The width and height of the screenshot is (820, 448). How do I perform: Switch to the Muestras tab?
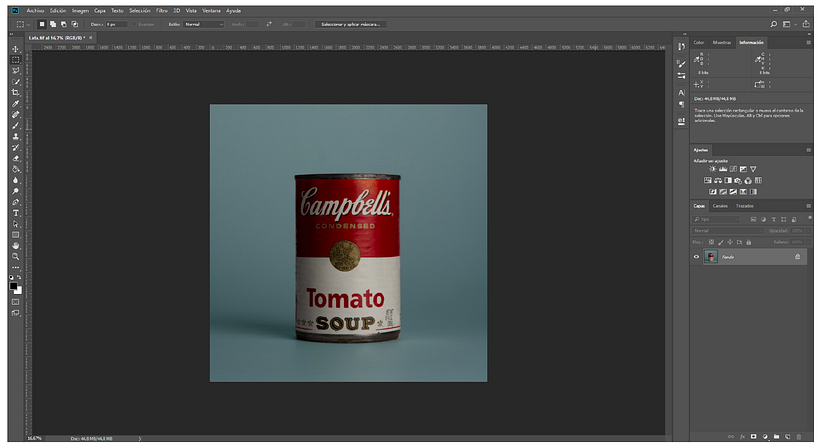pos(722,42)
